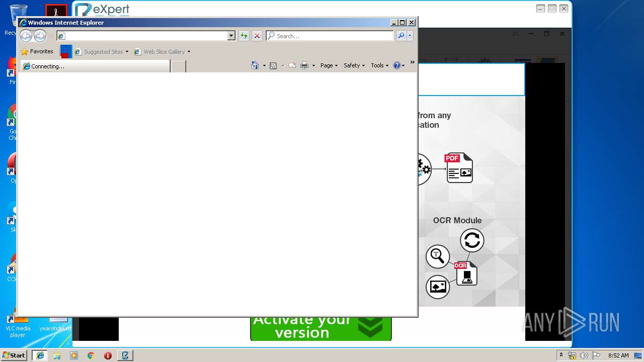Image resolution: width=644 pixels, height=362 pixels.
Task: Stop page loading with red X
Action: click(x=257, y=36)
